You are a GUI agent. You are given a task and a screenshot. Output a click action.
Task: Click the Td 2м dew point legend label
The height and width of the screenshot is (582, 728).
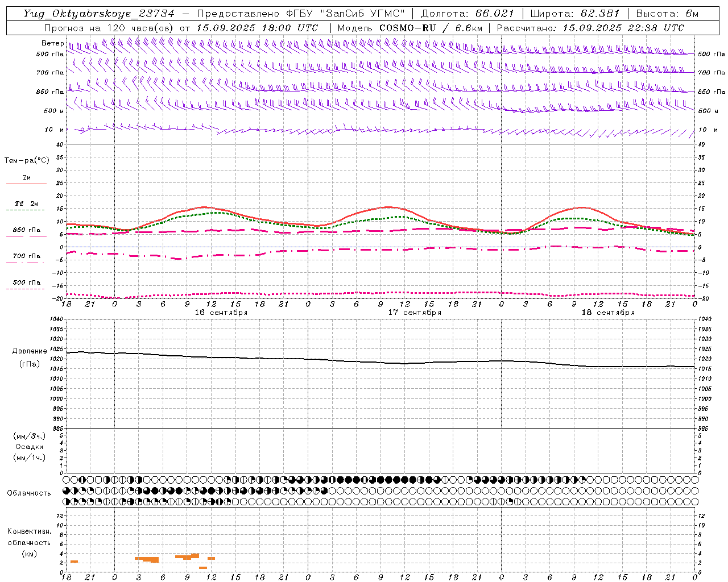27,203
